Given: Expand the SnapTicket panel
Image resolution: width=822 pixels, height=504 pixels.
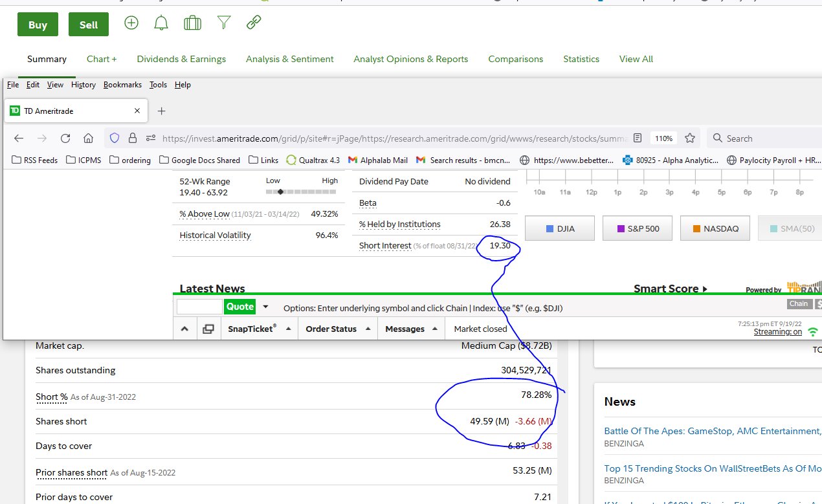Looking at the screenshot, I should tap(259, 329).
